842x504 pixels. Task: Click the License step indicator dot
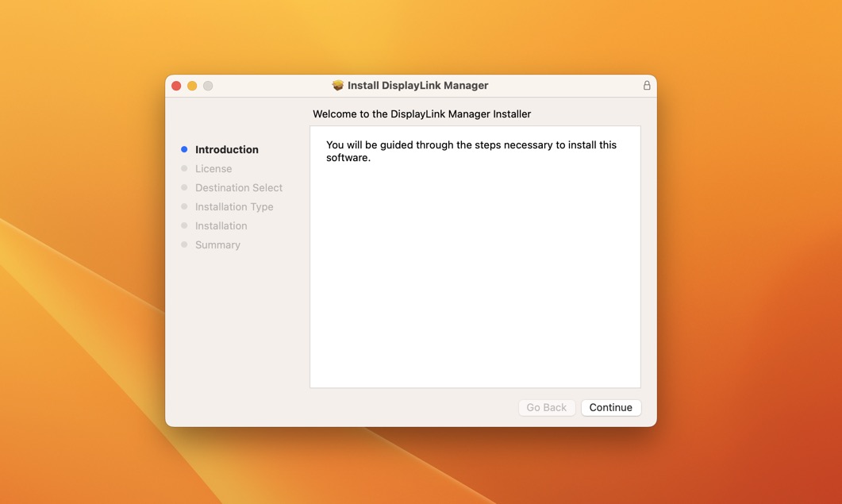(x=184, y=167)
